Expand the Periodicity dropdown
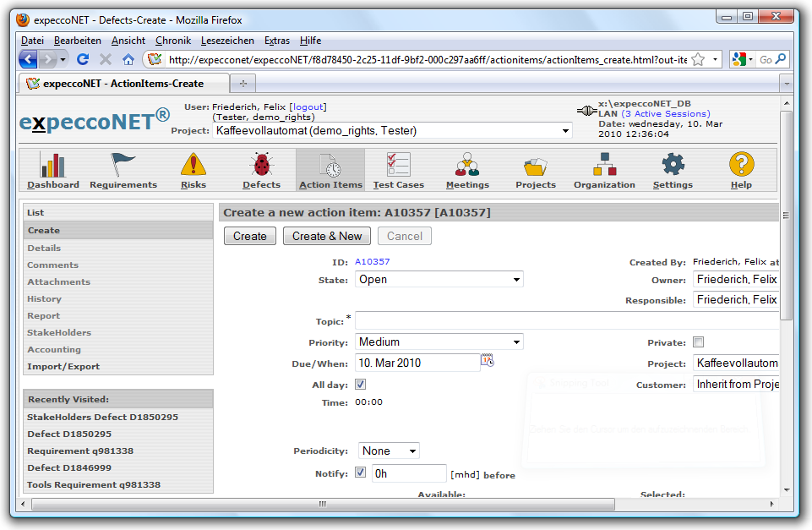This screenshot has height=530, width=812. tap(389, 451)
